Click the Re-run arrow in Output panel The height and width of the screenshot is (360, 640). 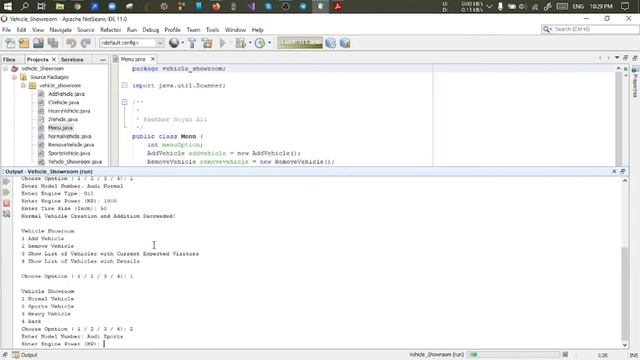tap(7, 181)
